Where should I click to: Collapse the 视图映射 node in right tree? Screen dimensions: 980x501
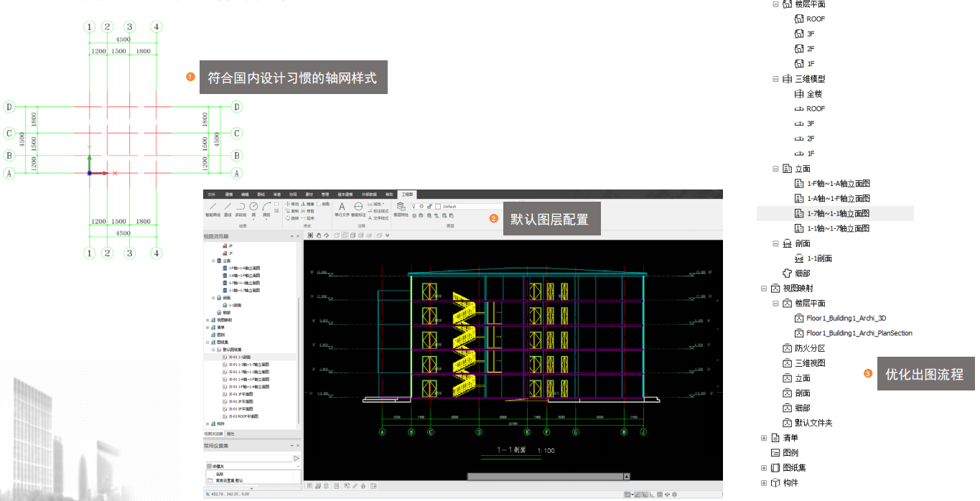pos(764,289)
